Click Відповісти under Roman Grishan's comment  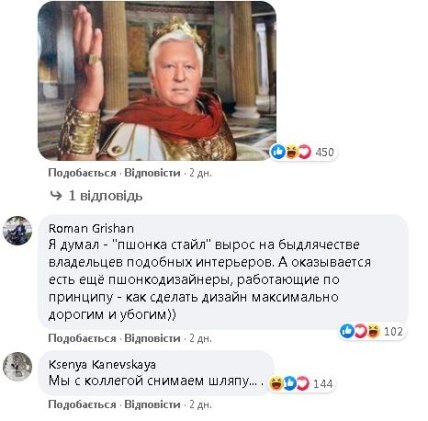point(152,338)
